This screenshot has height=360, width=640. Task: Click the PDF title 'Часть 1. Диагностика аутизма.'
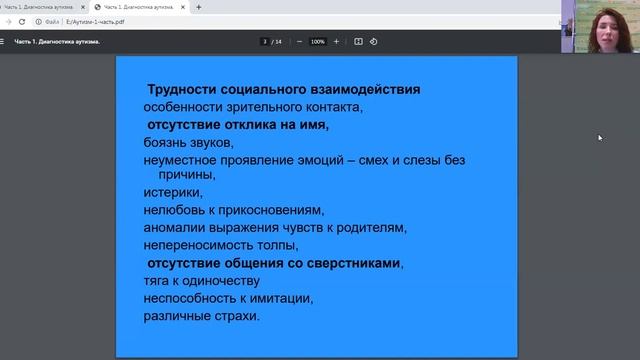pos(57,41)
